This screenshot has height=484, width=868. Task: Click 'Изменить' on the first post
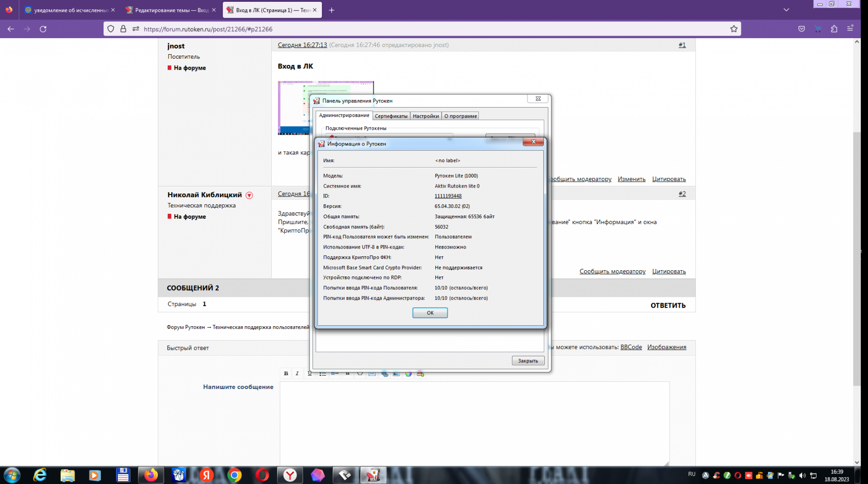pyautogui.click(x=631, y=179)
